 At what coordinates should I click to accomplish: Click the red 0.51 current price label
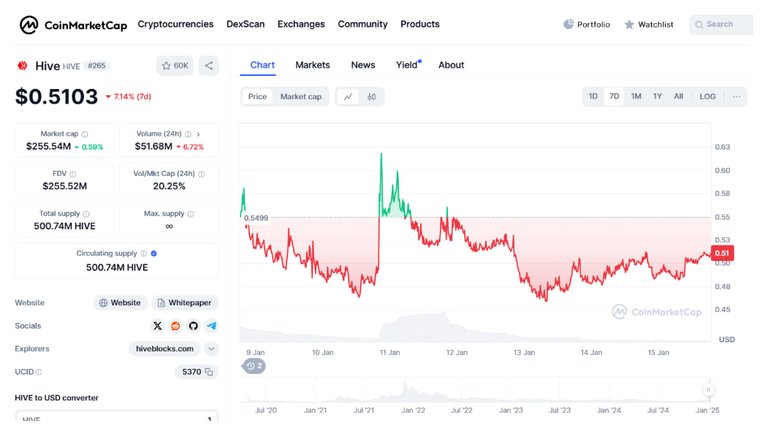(x=722, y=253)
